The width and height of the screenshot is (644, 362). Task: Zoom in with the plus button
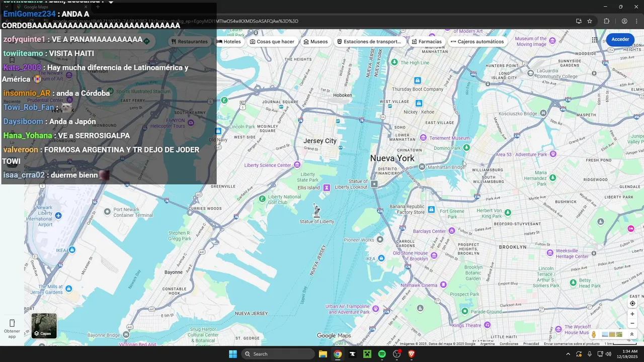tap(632, 314)
